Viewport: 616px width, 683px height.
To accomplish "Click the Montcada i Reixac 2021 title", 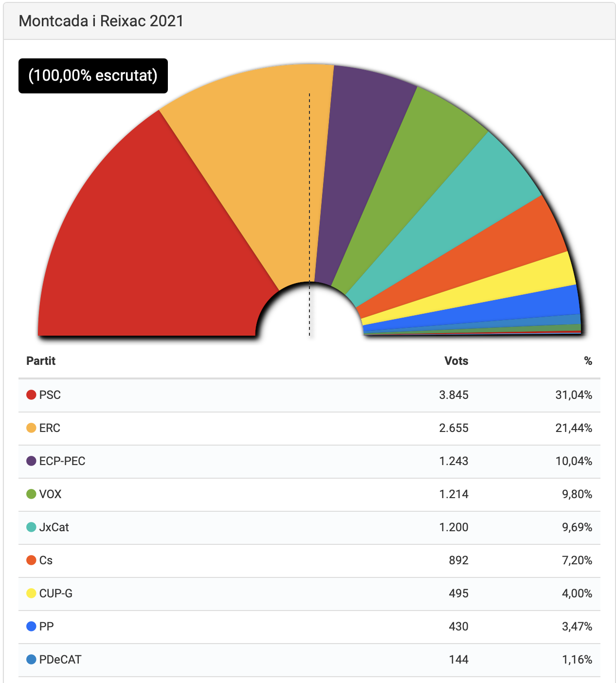I will [x=101, y=21].
